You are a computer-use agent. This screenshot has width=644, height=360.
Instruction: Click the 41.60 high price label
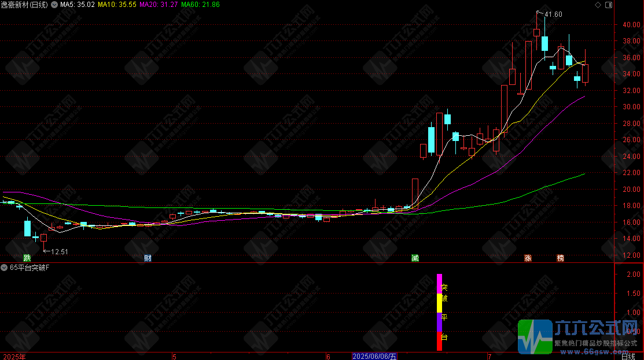553,14
